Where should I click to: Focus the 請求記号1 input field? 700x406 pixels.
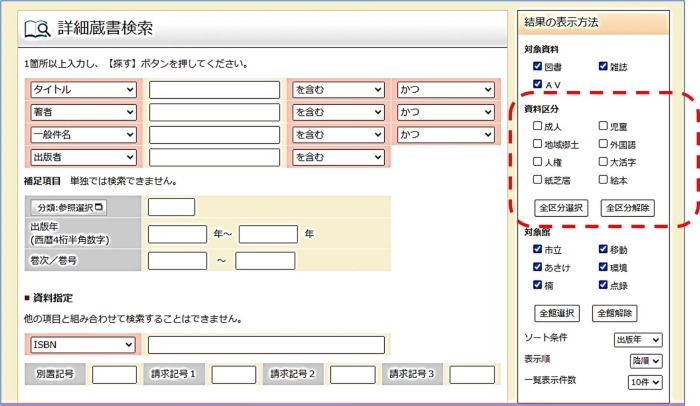point(233,375)
